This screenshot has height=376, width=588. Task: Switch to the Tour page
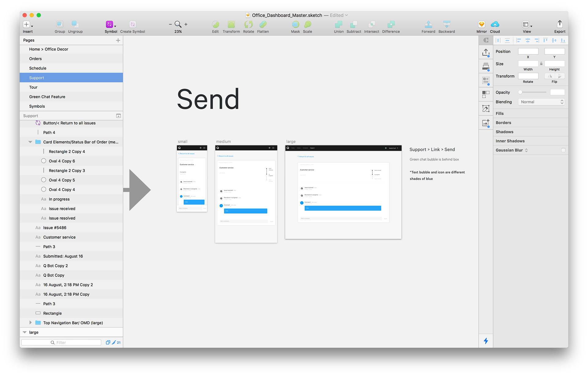coord(71,87)
